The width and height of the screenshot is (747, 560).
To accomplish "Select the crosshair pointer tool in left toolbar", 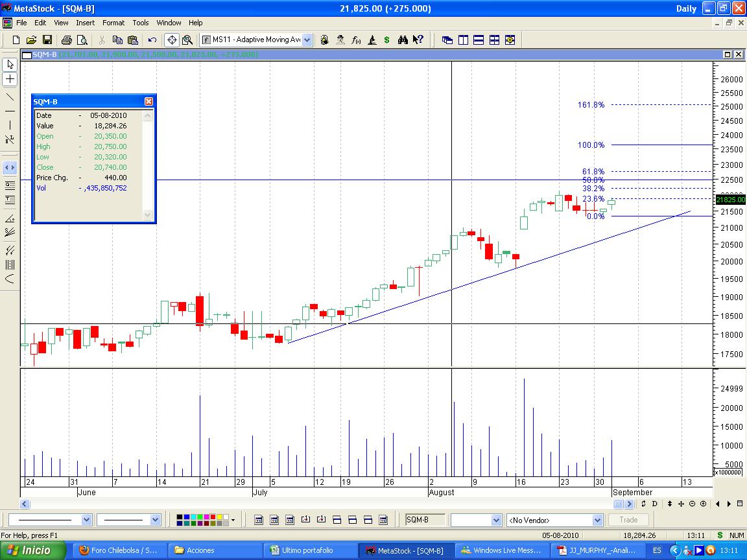I will (10, 79).
